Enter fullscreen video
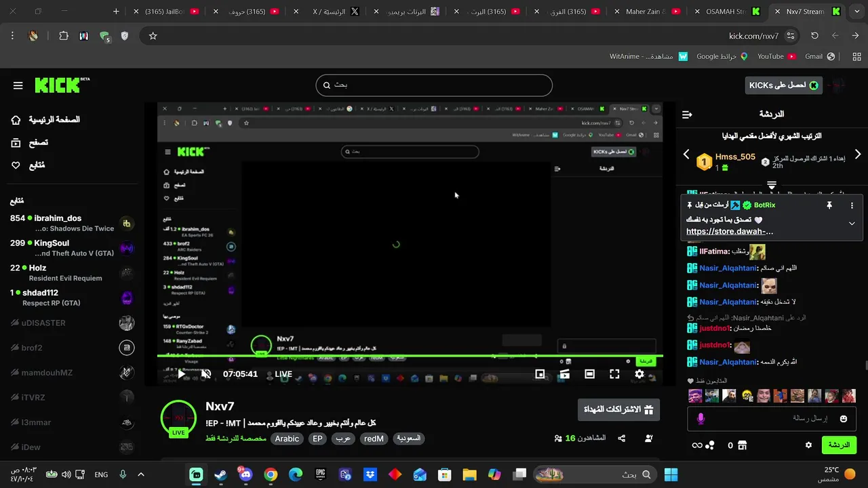 (614, 373)
